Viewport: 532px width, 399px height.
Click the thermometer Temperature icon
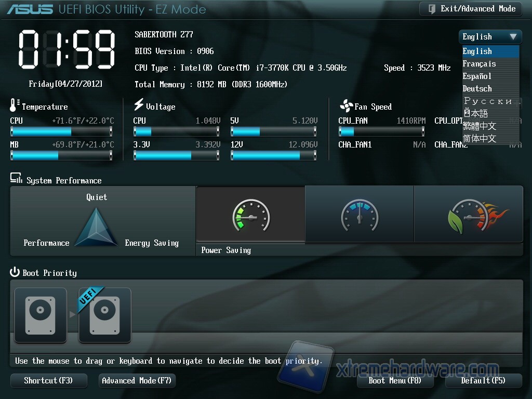coord(14,105)
